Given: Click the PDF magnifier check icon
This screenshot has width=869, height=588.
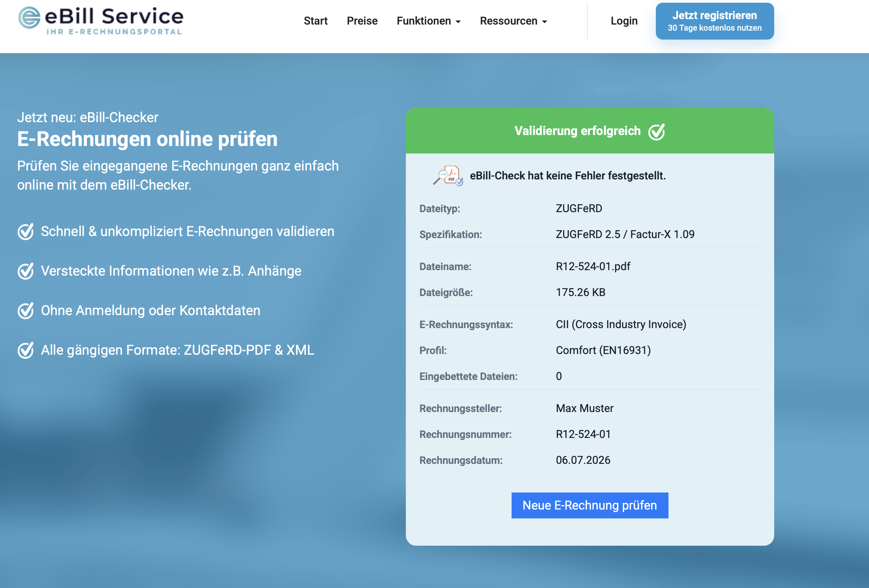Looking at the screenshot, I should [x=448, y=176].
